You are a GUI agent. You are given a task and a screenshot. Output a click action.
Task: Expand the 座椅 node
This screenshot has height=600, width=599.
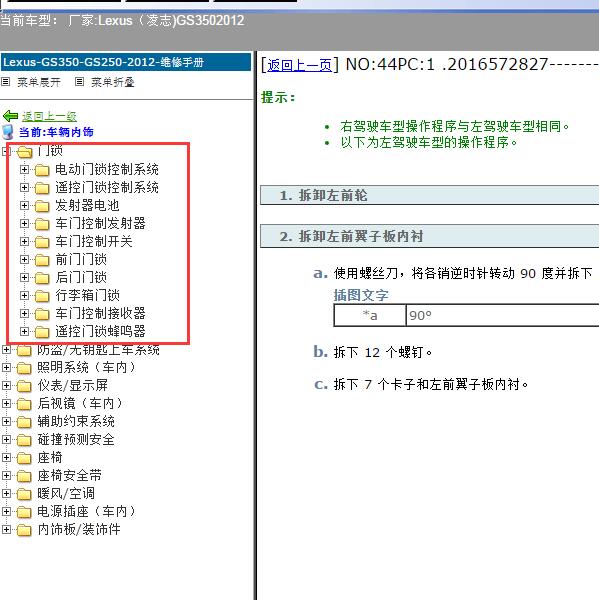pos(6,457)
